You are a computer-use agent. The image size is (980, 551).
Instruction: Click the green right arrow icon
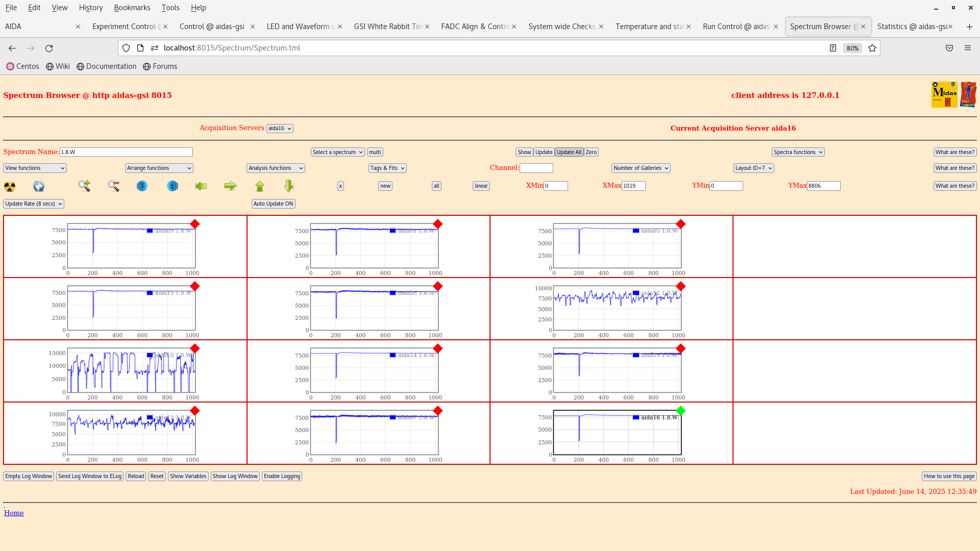[x=230, y=186]
